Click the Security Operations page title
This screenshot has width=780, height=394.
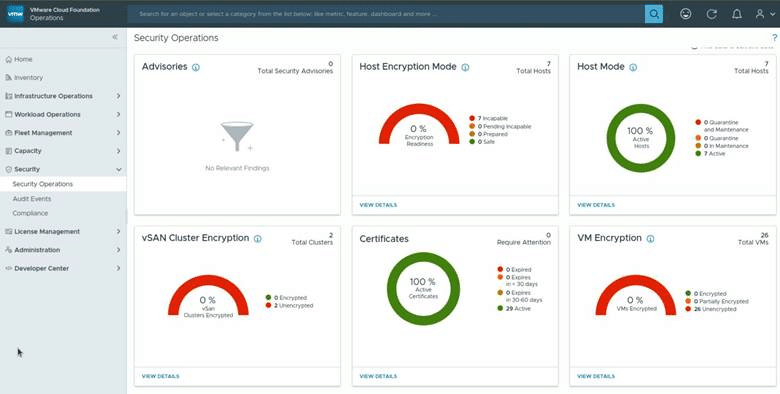[176, 38]
